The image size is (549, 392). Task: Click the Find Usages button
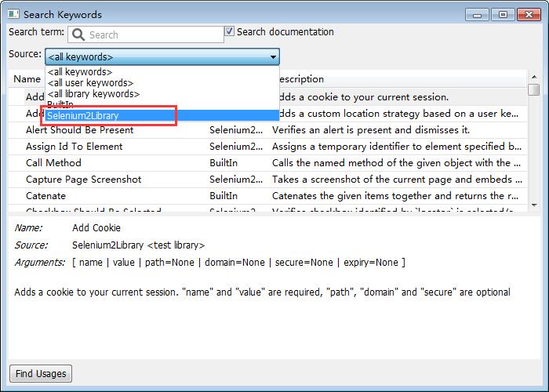(x=41, y=373)
